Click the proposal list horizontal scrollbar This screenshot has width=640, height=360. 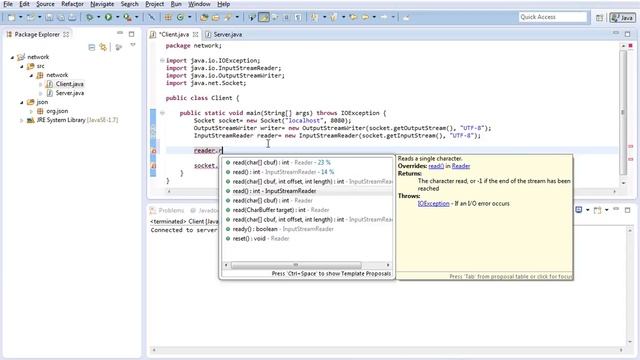[296, 265]
